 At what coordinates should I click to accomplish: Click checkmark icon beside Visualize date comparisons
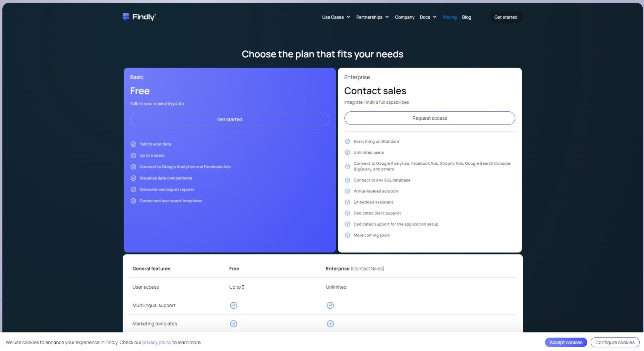point(133,178)
